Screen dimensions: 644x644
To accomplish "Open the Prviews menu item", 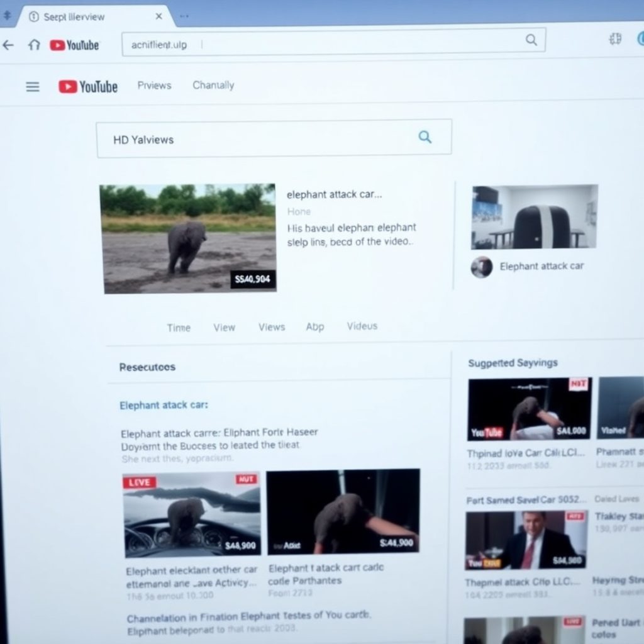I will tap(154, 86).
